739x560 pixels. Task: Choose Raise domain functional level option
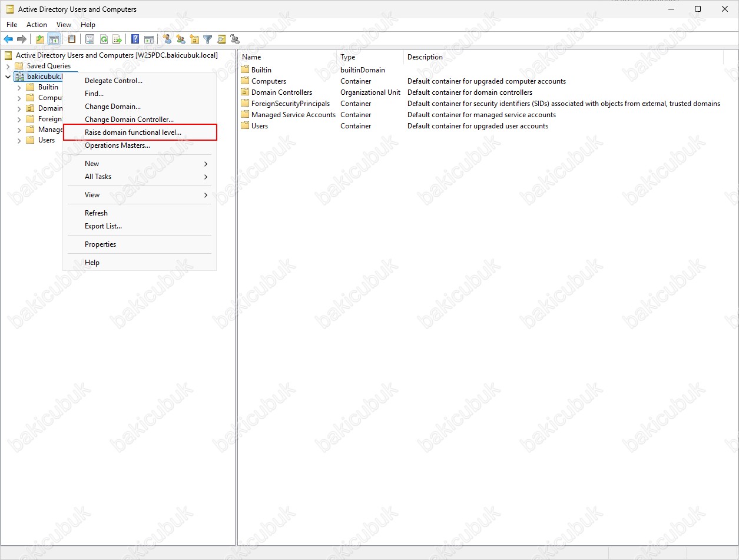[140, 132]
